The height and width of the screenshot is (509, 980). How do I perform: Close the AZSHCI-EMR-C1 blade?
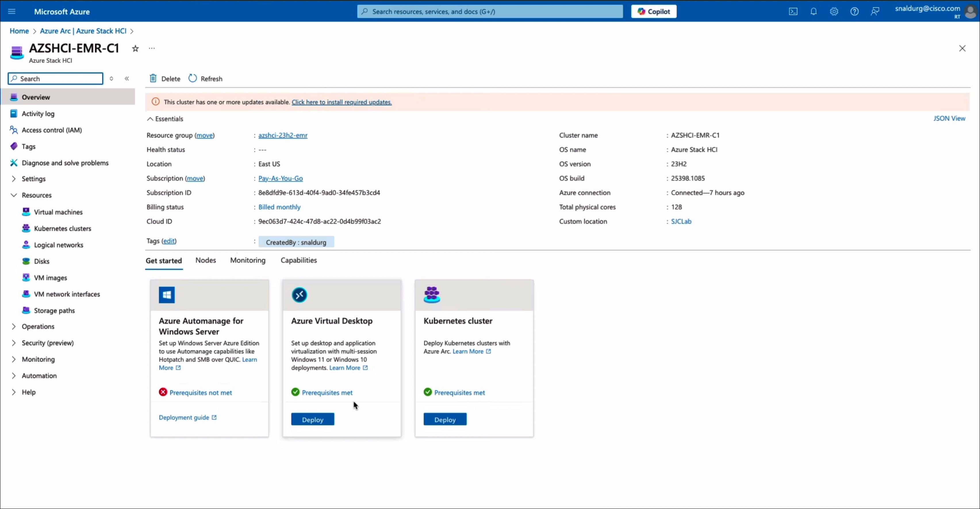tap(962, 48)
